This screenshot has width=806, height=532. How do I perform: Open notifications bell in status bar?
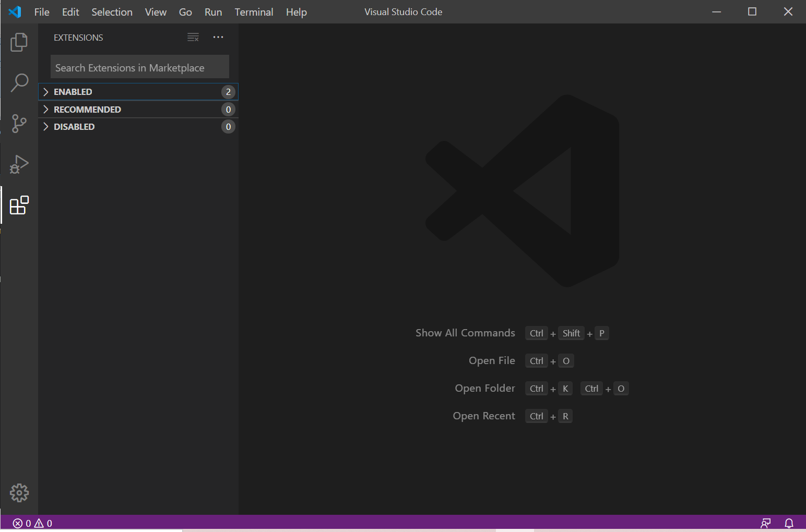click(x=789, y=523)
